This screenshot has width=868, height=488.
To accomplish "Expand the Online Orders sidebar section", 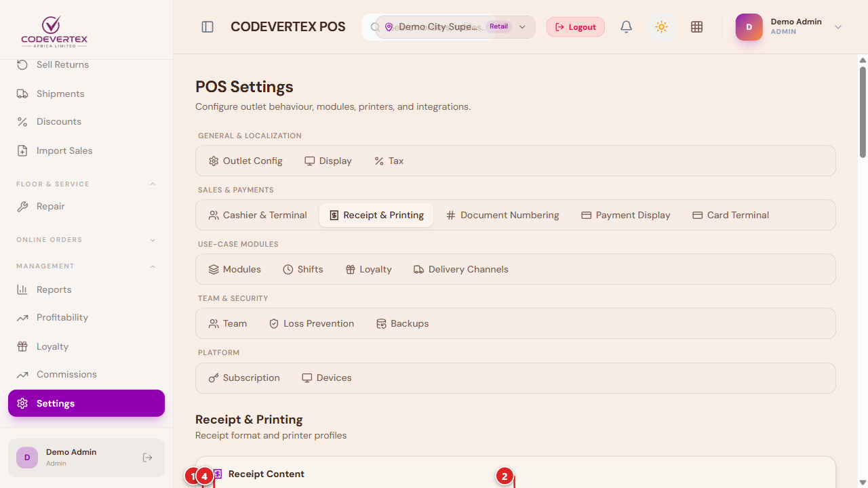I will coord(153,240).
